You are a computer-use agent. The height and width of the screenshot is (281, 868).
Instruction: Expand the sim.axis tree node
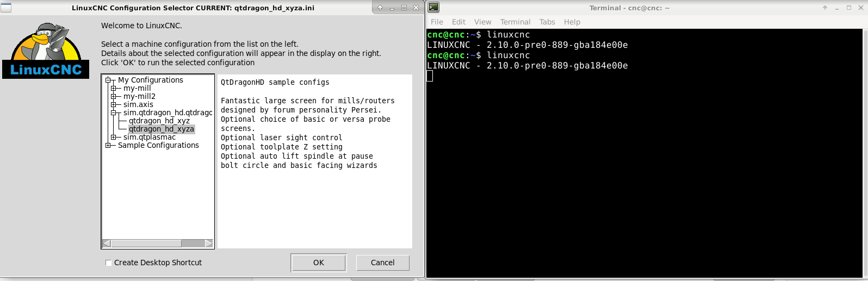tap(113, 104)
